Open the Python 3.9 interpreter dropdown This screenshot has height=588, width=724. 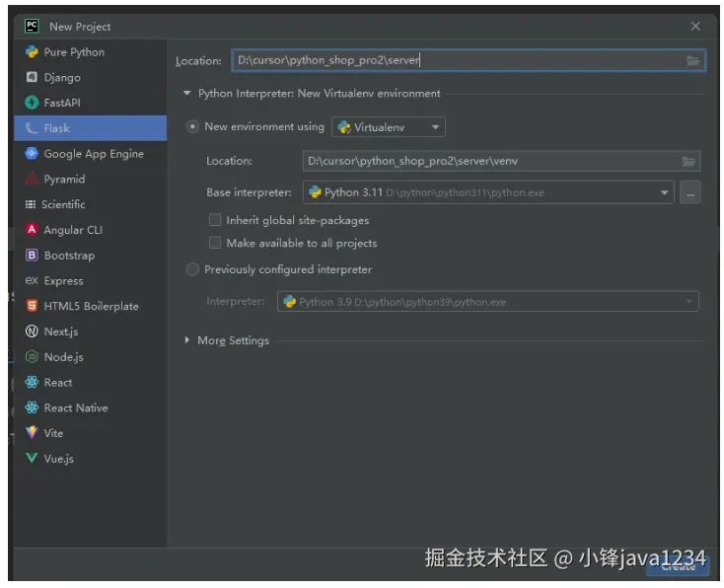[x=488, y=302]
